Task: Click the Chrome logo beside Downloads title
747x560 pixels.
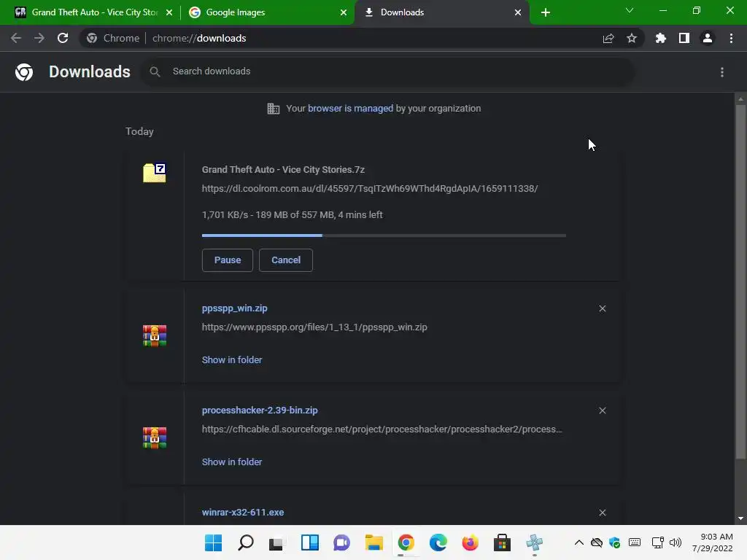Action: [24, 72]
